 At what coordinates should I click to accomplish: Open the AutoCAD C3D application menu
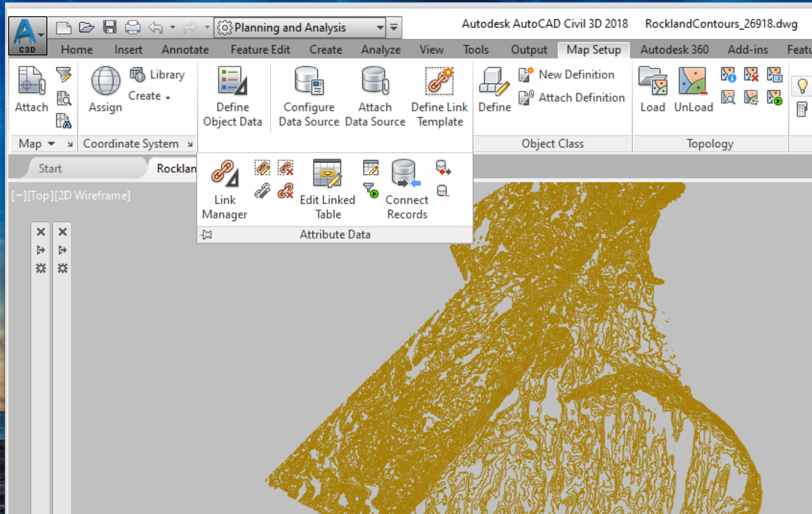click(x=28, y=36)
